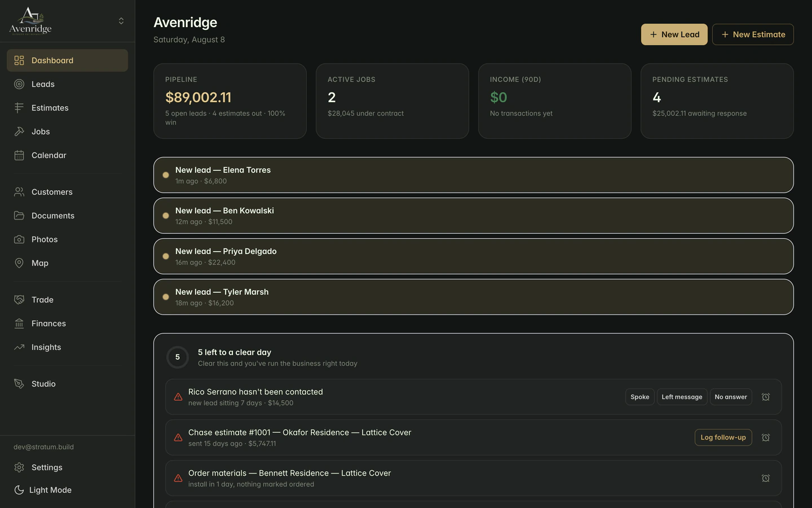Click warning icon on Order materials row
Viewport: 812px width, 508px height.
point(178,478)
